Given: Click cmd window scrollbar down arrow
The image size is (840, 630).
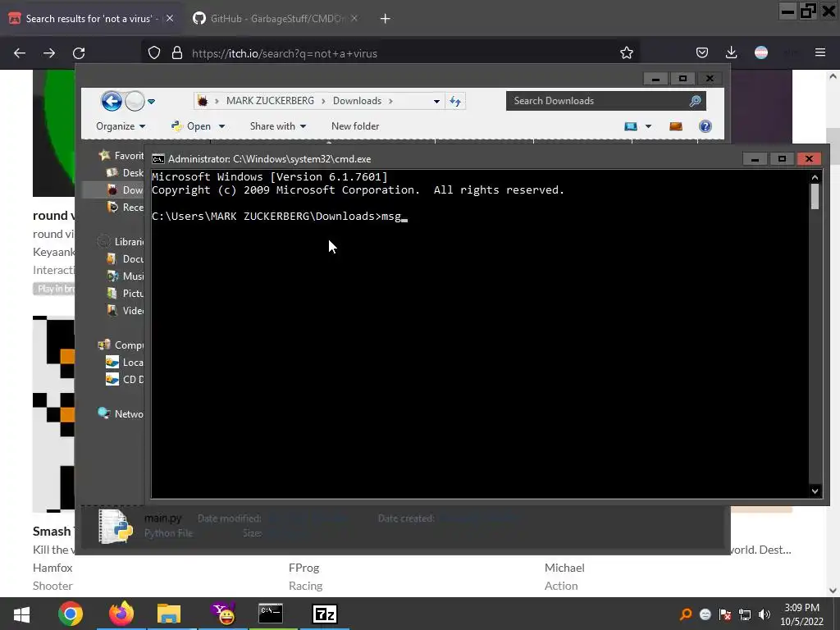Looking at the screenshot, I should 815,491.
